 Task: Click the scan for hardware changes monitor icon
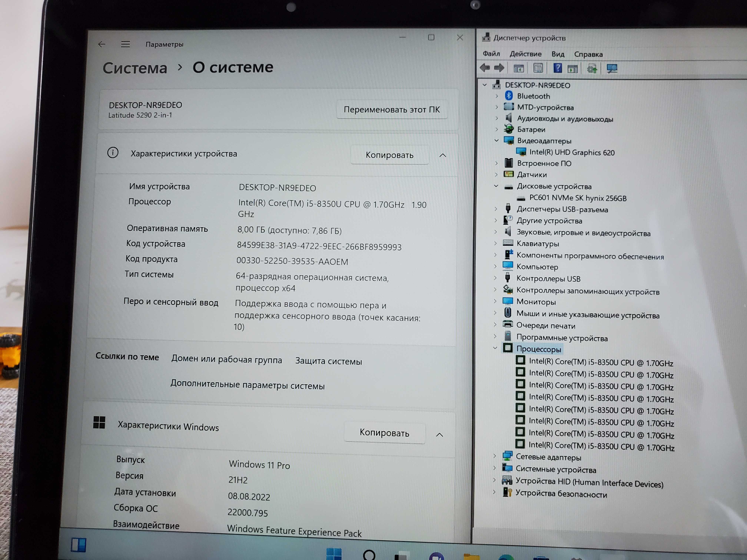click(612, 69)
